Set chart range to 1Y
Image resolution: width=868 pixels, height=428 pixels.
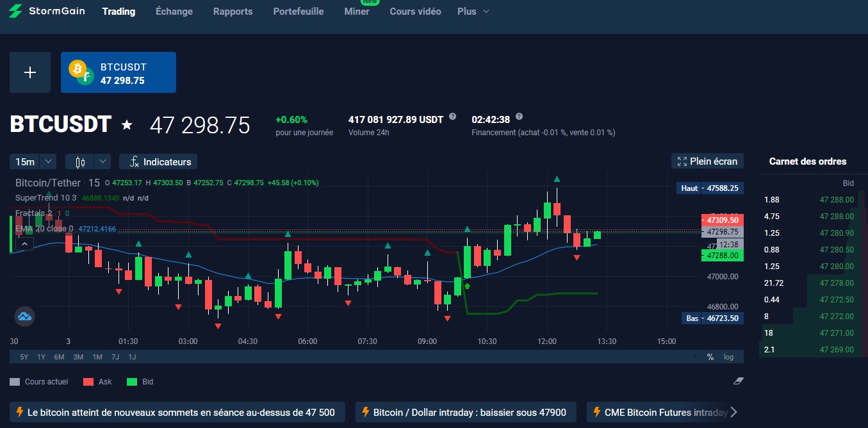coord(41,357)
